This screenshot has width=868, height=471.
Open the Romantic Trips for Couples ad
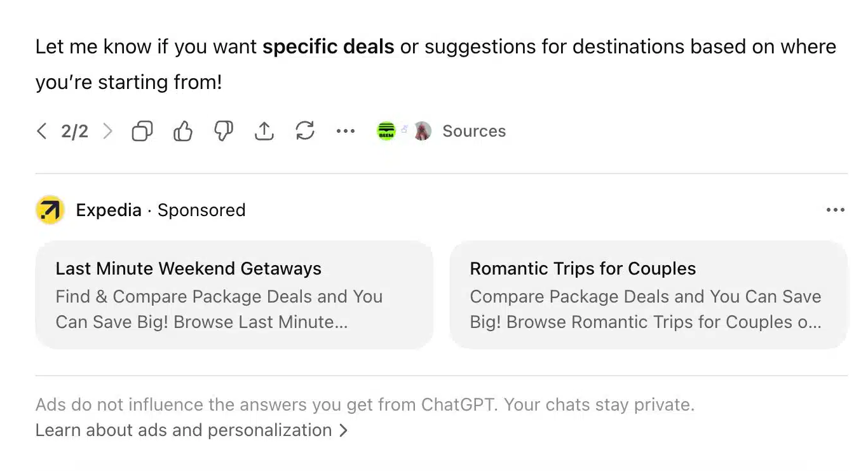point(648,295)
